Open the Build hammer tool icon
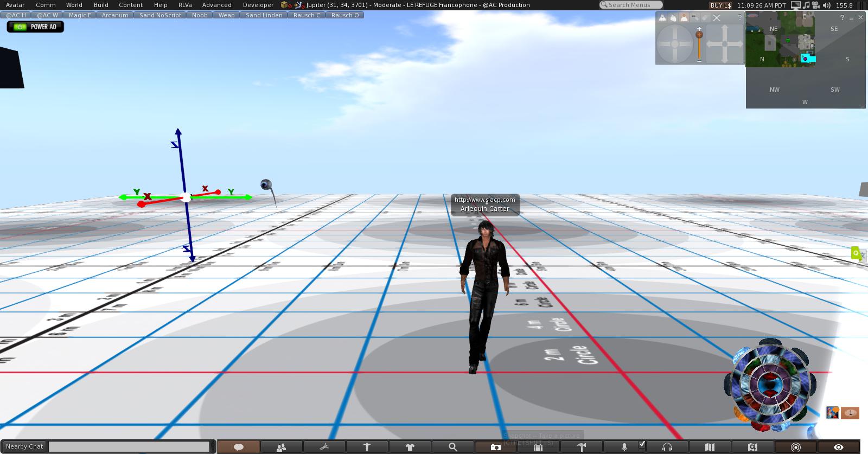Viewport: 868px width, 454px height. pyautogui.click(x=581, y=447)
